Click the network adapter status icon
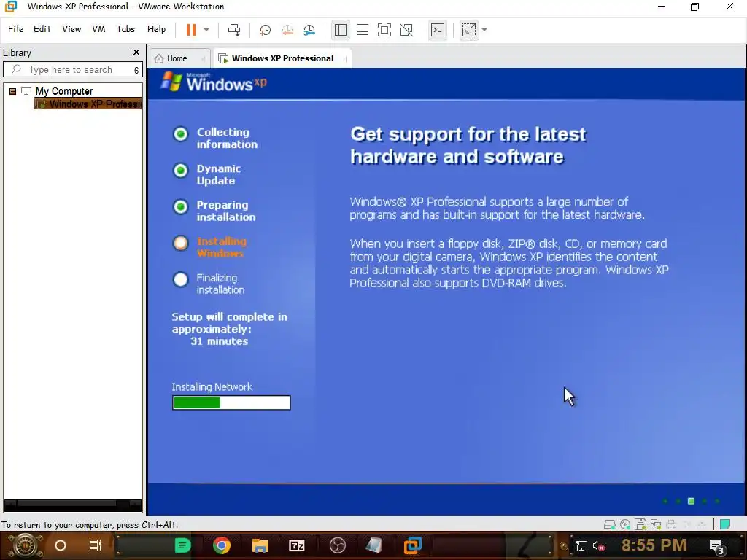Screen dimensions: 747x560 [656, 525]
